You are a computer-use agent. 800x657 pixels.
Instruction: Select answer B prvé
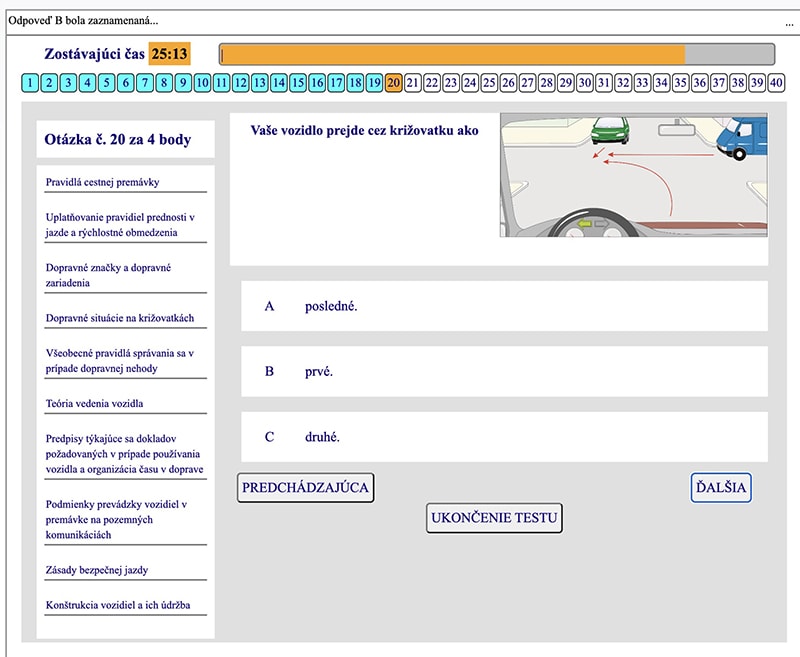click(x=504, y=371)
